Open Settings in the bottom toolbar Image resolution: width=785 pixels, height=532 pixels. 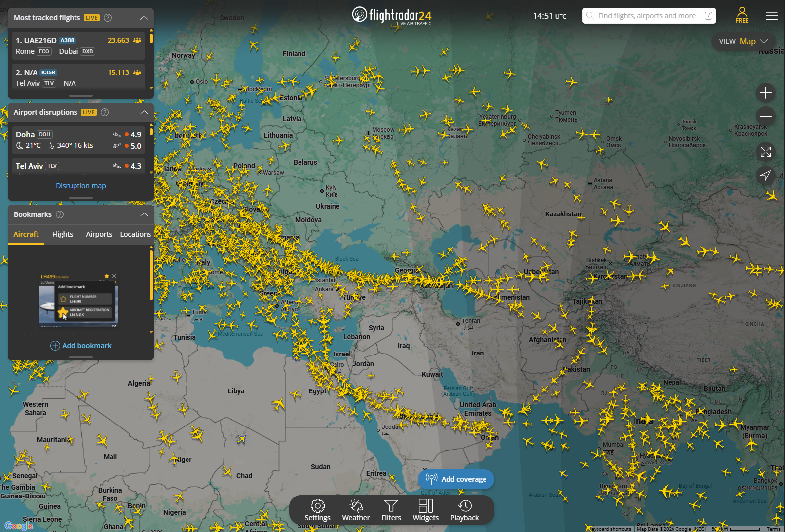point(317,510)
